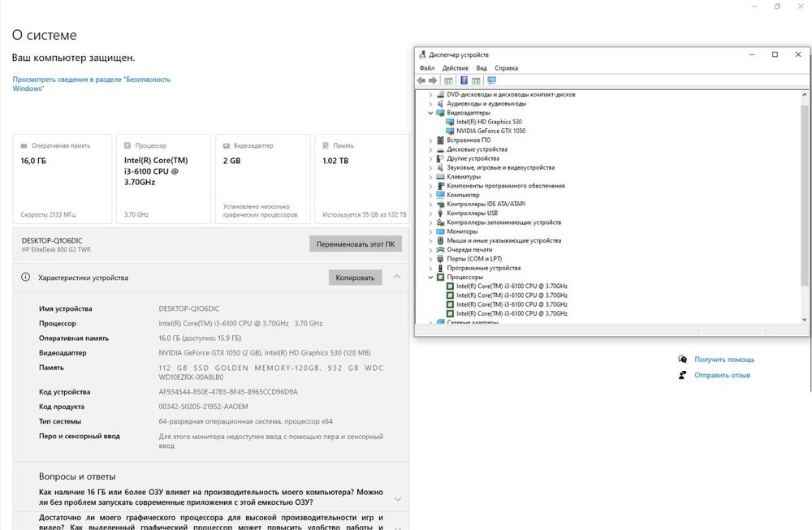Click the Получить помощь link
The width and height of the screenshot is (812, 530).
tap(724, 360)
